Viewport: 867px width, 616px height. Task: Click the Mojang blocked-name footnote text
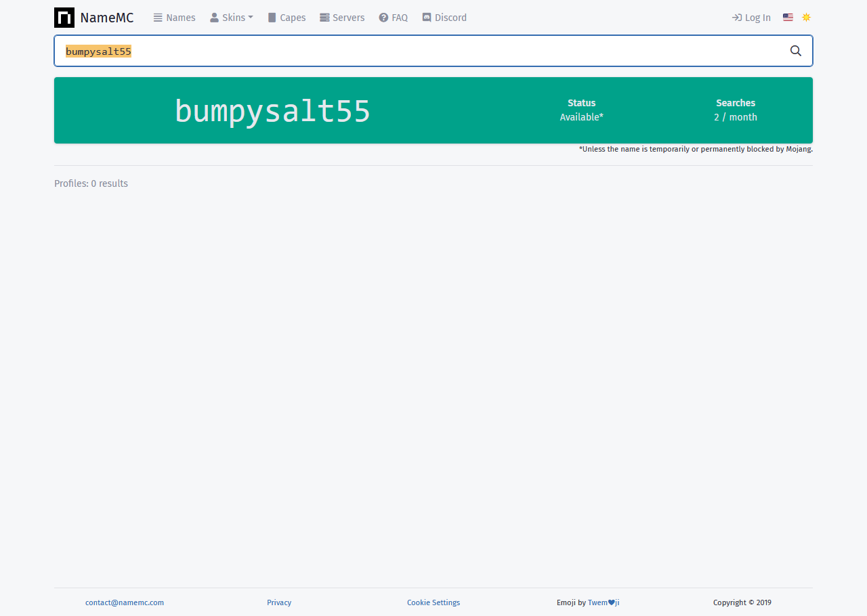point(696,149)
